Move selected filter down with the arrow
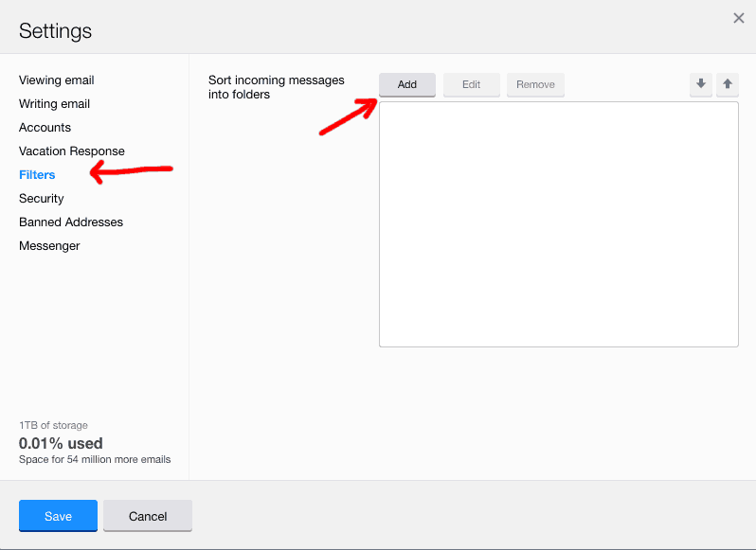 [x=701, y=85]
